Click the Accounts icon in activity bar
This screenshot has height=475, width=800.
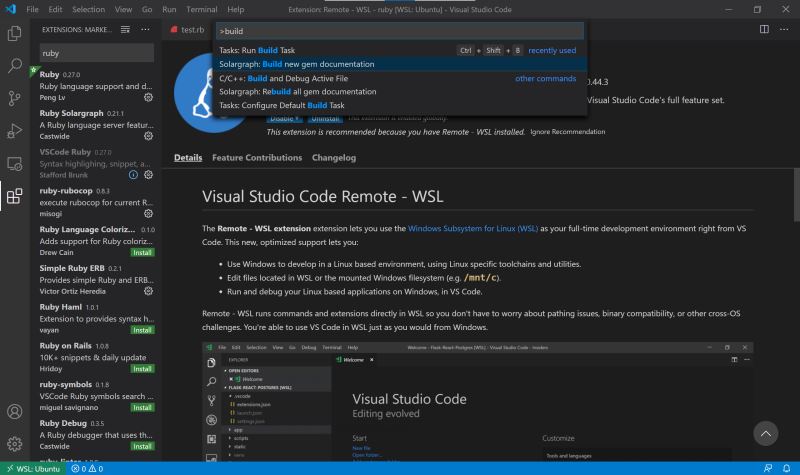point(14,412)
